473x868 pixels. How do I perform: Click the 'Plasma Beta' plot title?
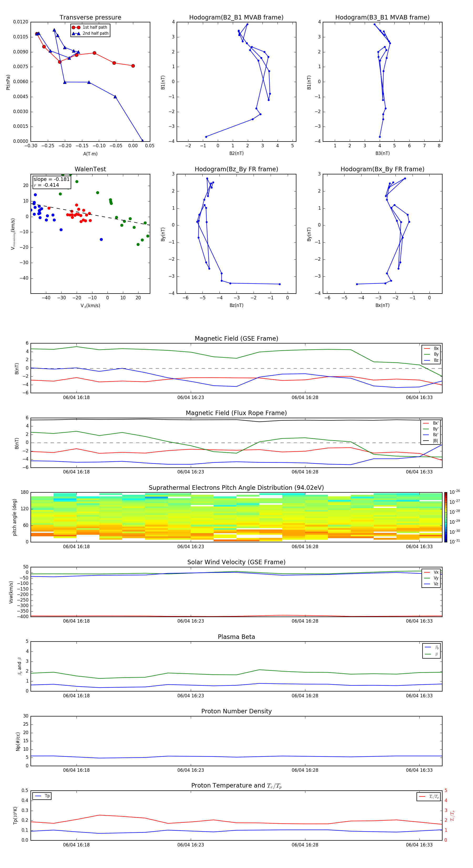pos(236,637)
